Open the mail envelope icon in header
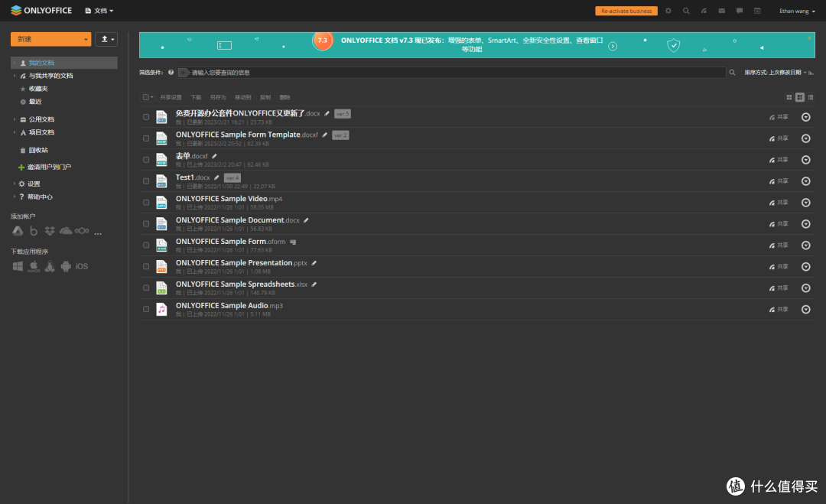 click(722, 11)
